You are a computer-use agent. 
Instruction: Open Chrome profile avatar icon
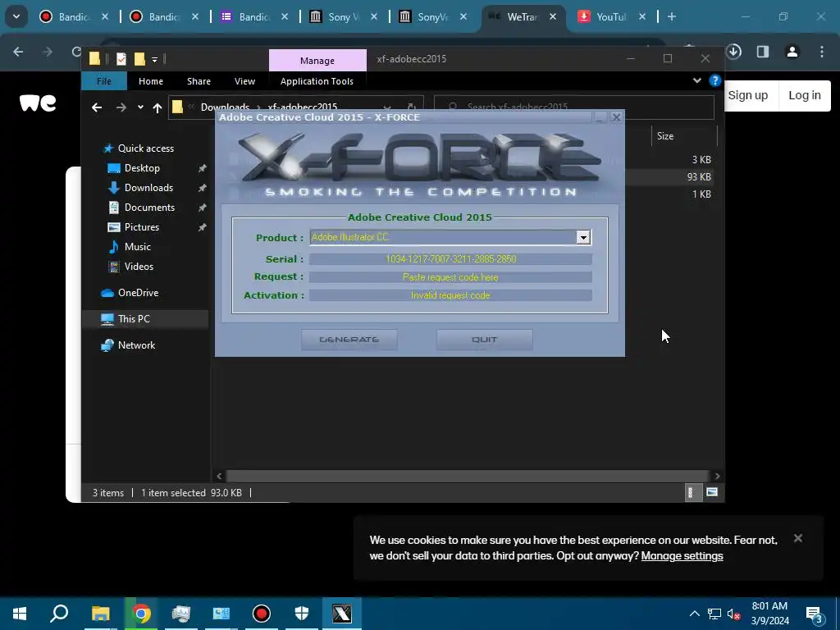pyautogui.click(x=792, y=52)
